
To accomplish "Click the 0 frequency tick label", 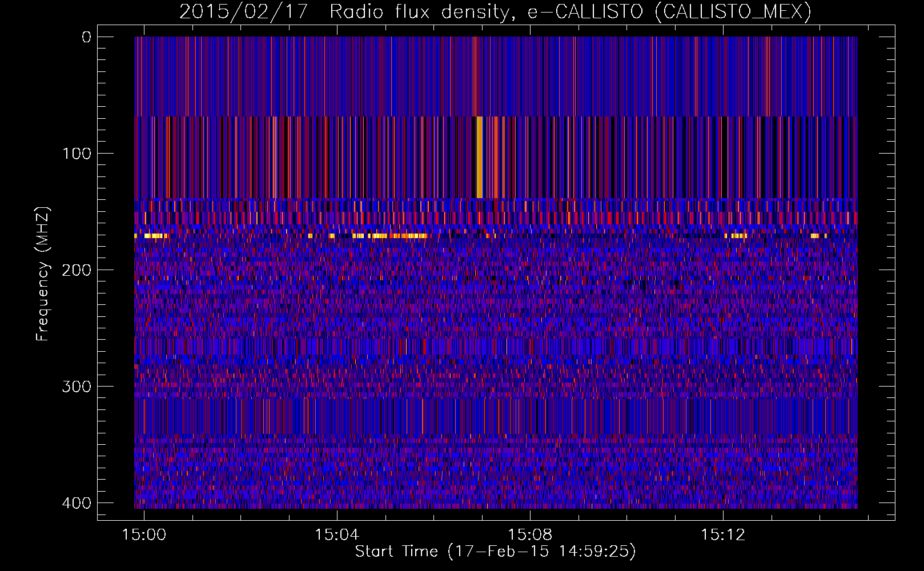I will pos(86,37).
